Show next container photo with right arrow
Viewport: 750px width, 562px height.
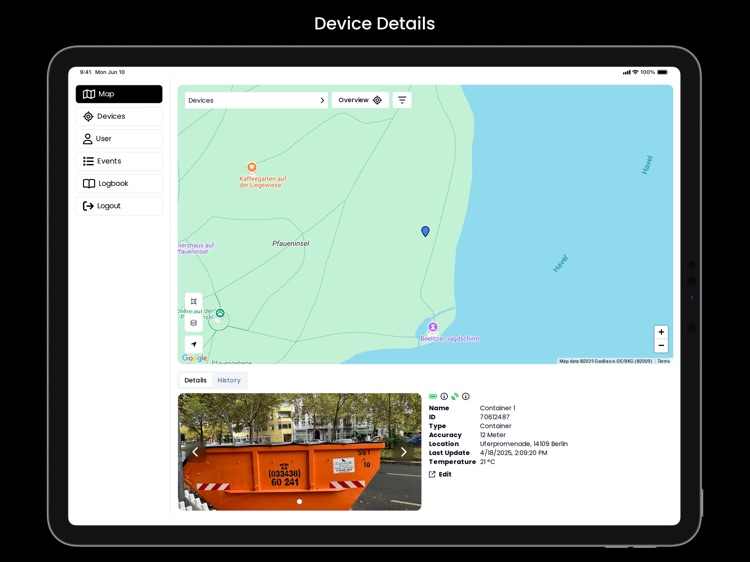(404, 452)
